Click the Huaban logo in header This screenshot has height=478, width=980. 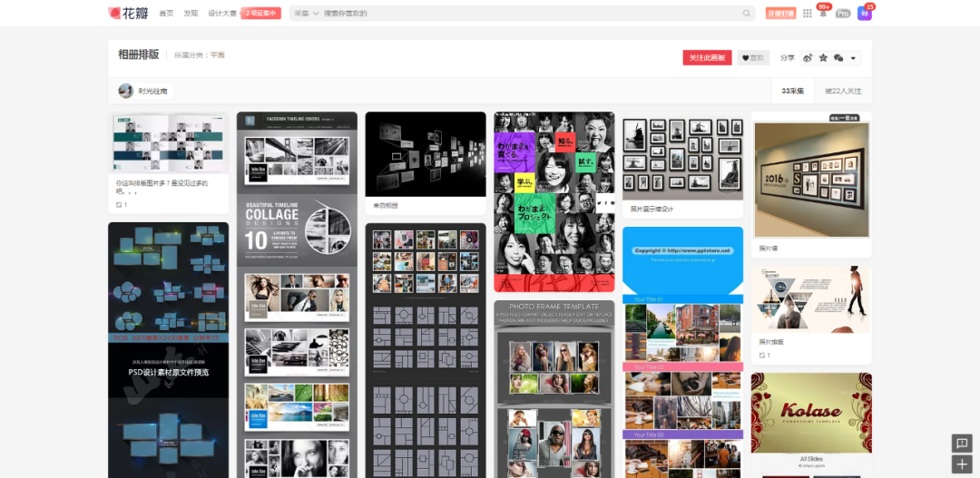click(x=127, y=13)
